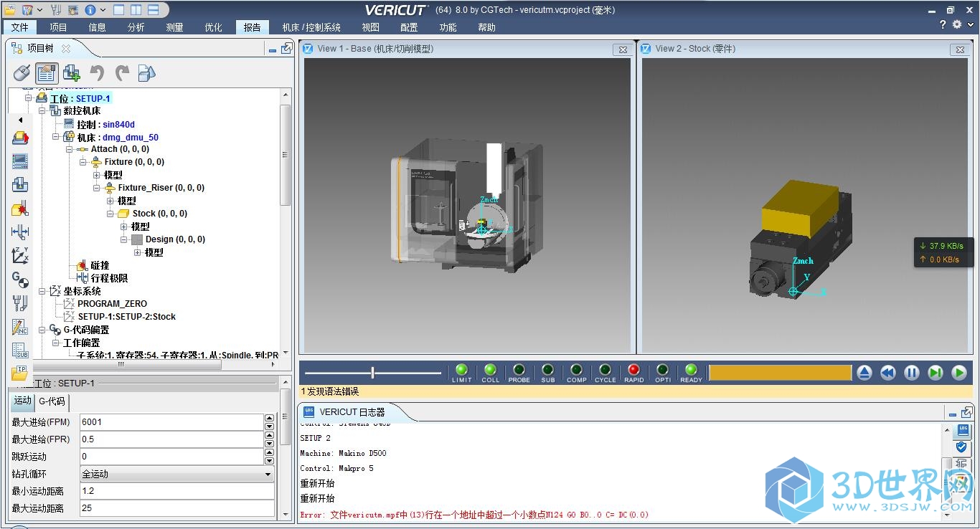Open the 项目 menu

tap(59, 27)
